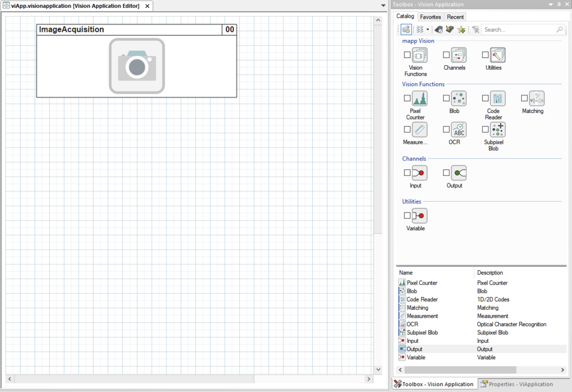Select the Measurement function icon
The width and height of the screenshot is (572, 392).
coord(419,130)
